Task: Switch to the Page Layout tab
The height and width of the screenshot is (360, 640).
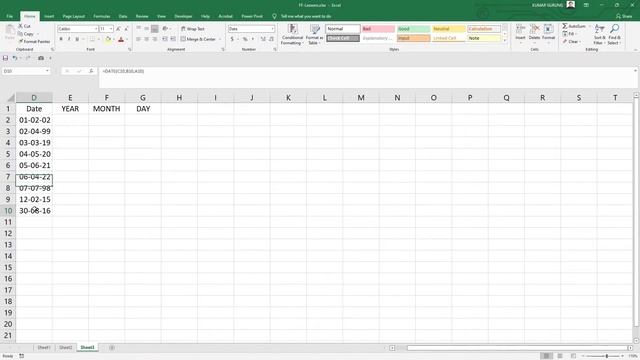Action: coord(73,16)
